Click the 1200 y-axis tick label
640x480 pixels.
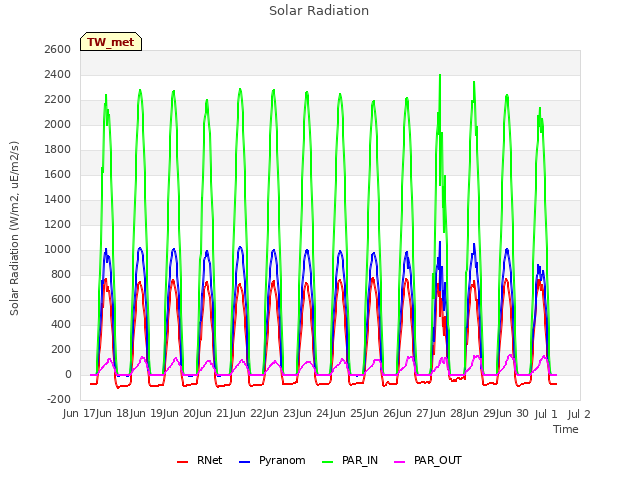(58, 224)
